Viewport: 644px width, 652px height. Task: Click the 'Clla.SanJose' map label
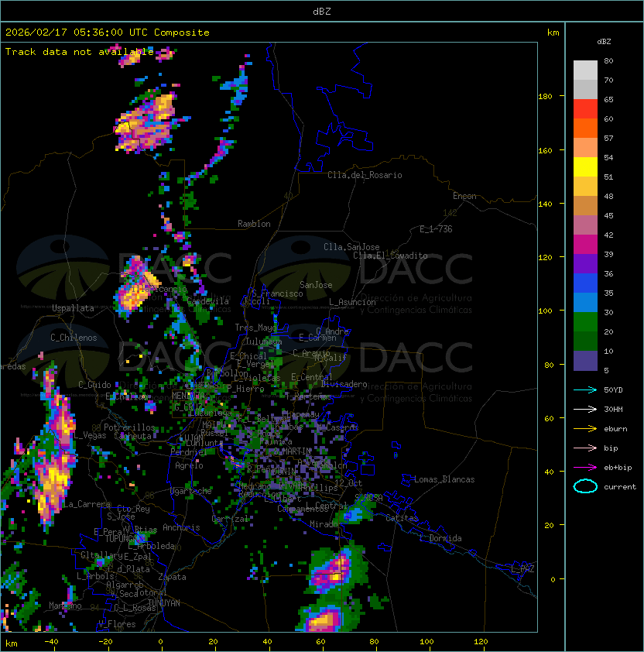[351, 247]
